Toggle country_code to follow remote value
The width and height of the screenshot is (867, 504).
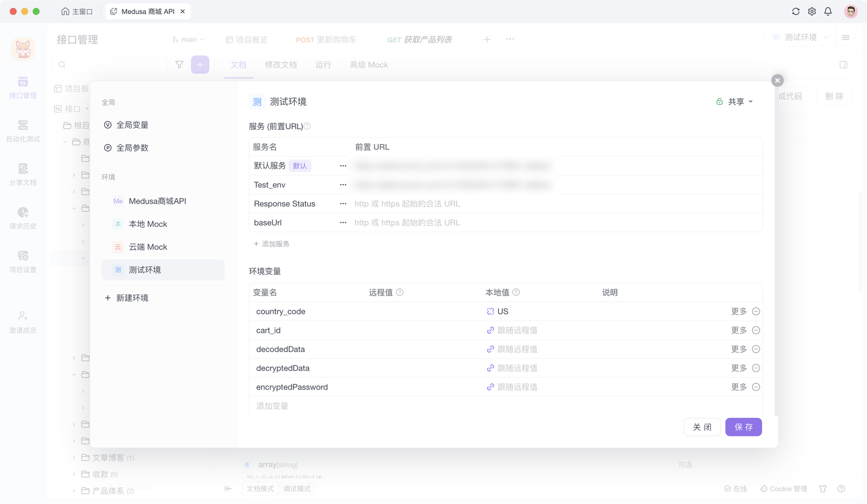pyautogui.click(x=490, y=311)
